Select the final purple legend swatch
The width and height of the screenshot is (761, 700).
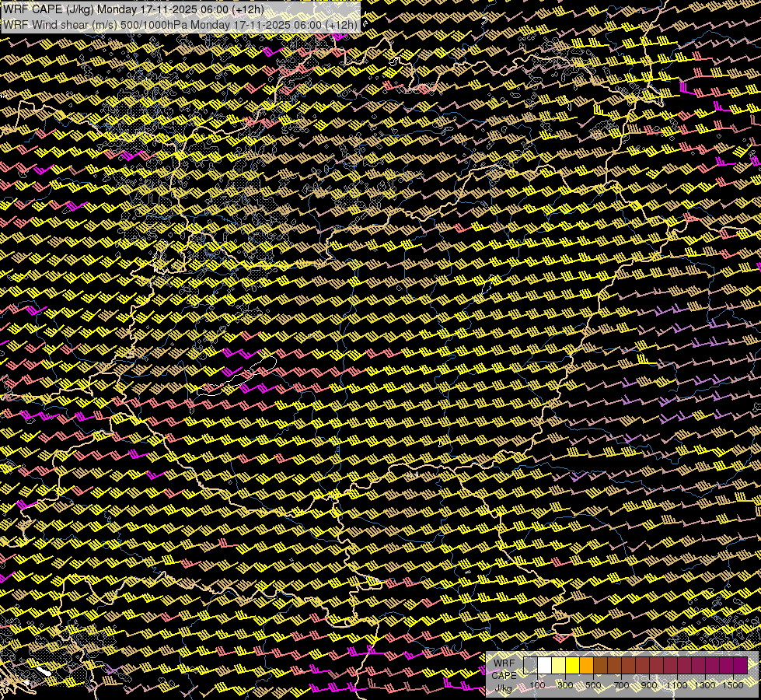[x=741, y=665]
